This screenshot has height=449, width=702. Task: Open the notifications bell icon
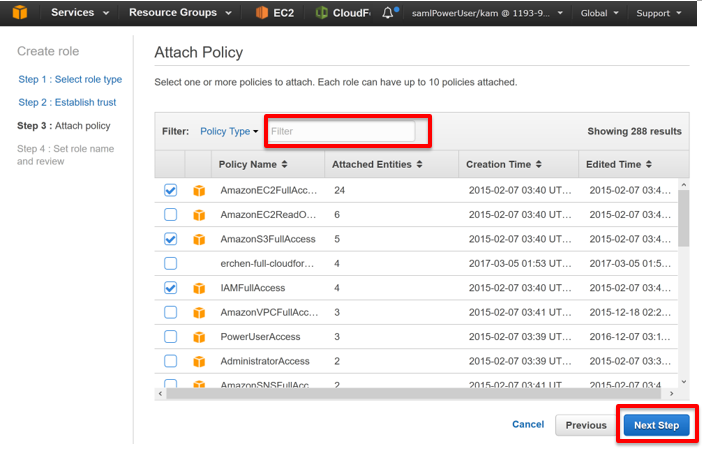[388, 13]
